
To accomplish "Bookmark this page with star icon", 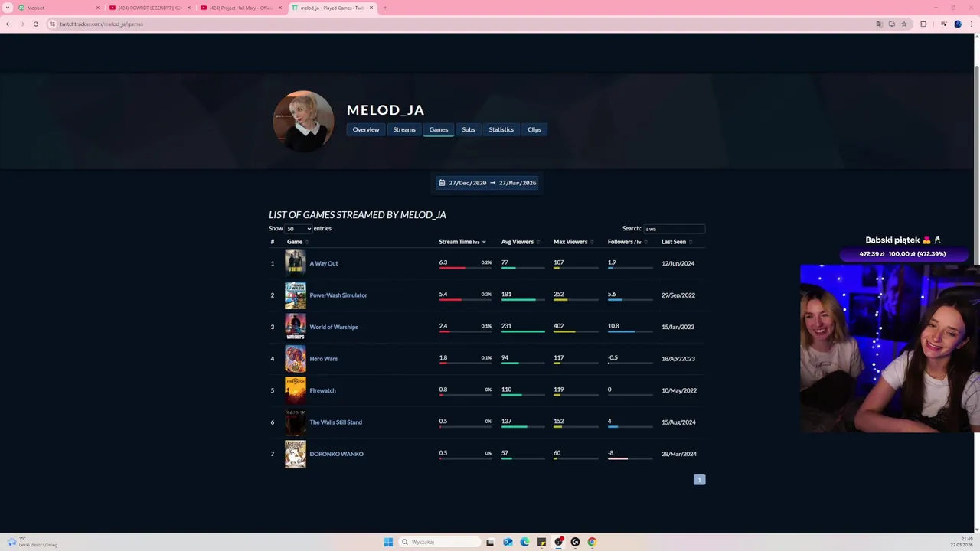I will pos(904,24).
